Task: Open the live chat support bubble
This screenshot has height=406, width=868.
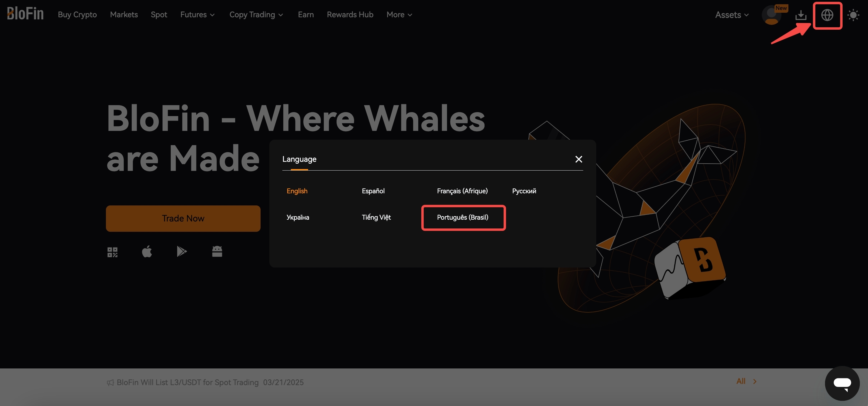Action: pos(842,383)
